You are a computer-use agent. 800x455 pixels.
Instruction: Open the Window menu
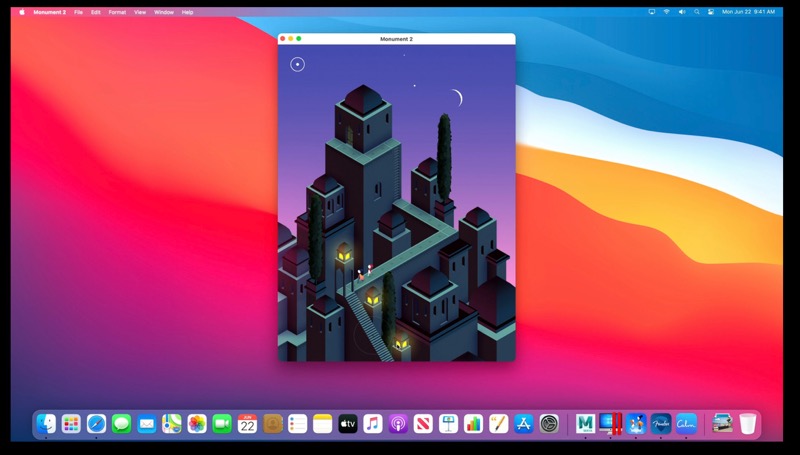(164, 12)
